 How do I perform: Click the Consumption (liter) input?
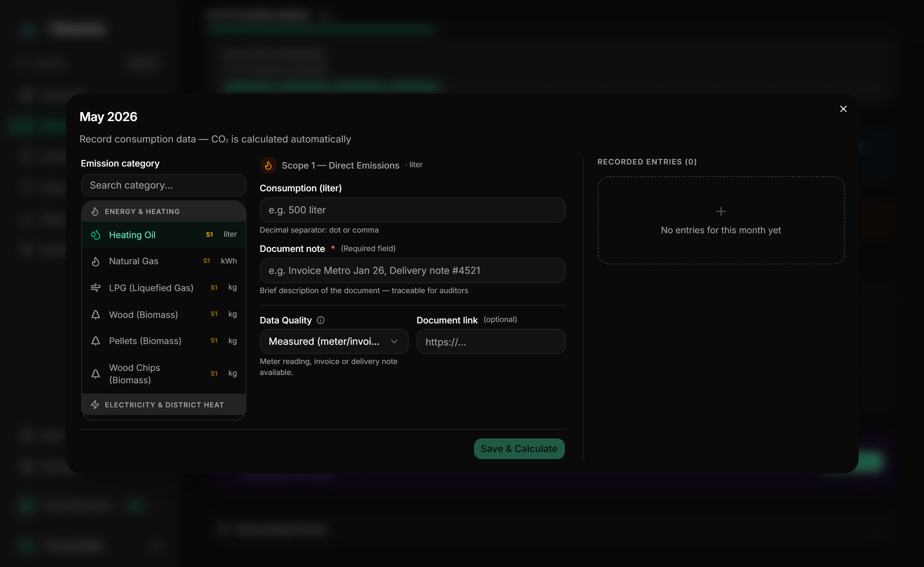coord(412,210)
